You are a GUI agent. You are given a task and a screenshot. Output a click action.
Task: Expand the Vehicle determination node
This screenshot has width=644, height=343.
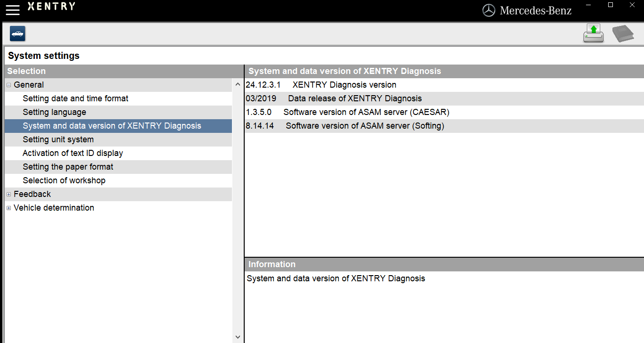tap(9, 208)
